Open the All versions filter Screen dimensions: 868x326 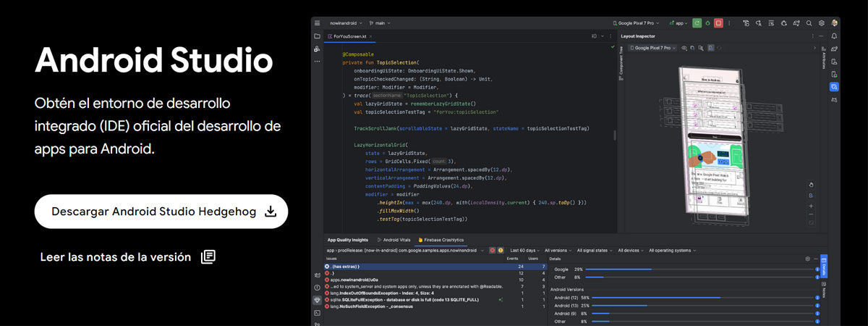[557, 250]
